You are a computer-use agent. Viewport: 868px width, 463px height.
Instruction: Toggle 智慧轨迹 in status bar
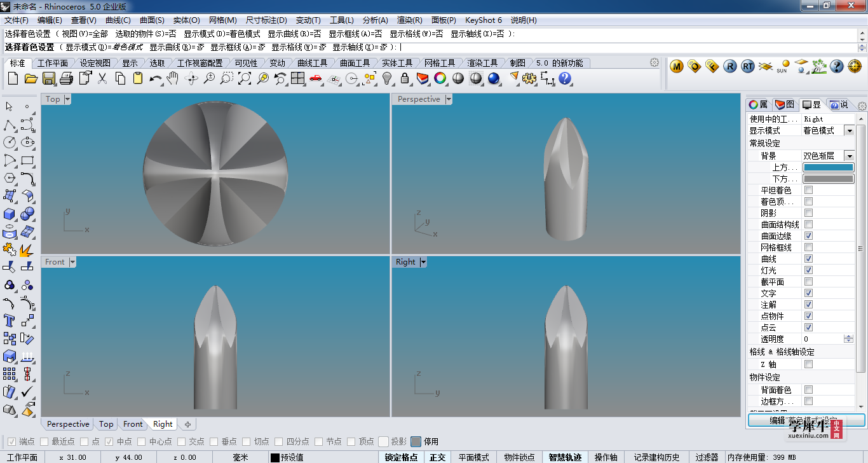tap(565, 457)
